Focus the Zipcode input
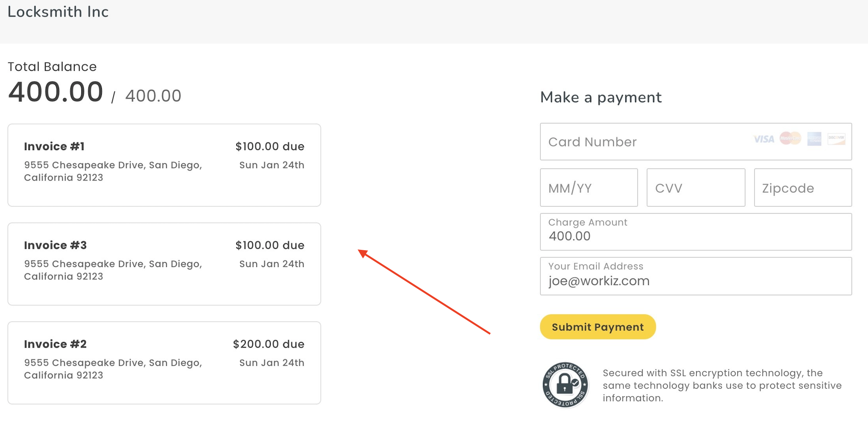 802,188
